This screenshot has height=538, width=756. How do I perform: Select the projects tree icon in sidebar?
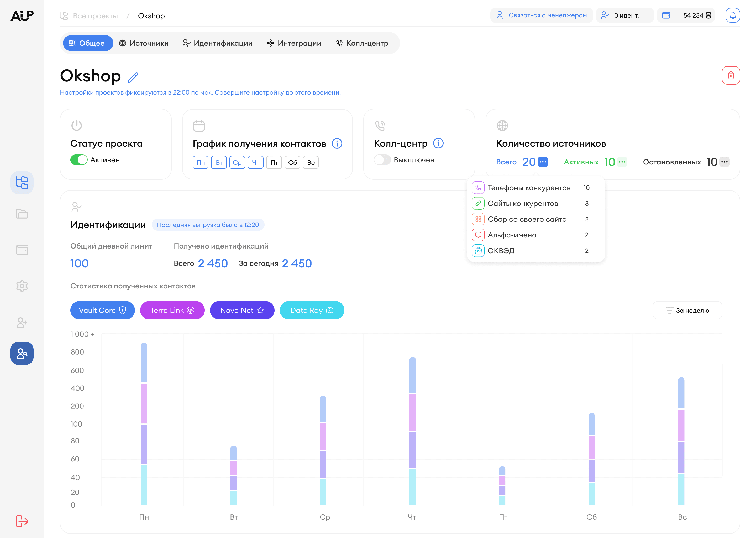[22, 183]
